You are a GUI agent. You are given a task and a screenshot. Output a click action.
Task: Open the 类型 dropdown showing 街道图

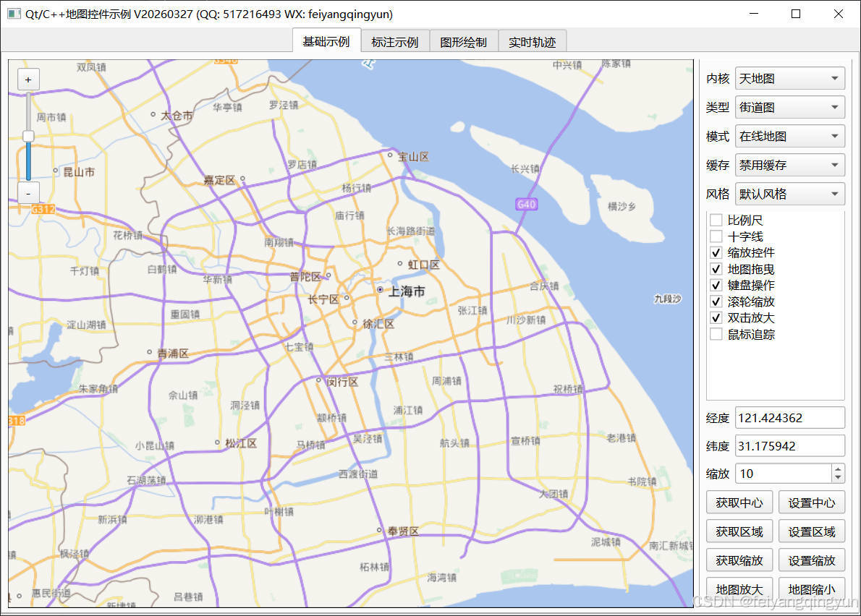coord(789,108)
